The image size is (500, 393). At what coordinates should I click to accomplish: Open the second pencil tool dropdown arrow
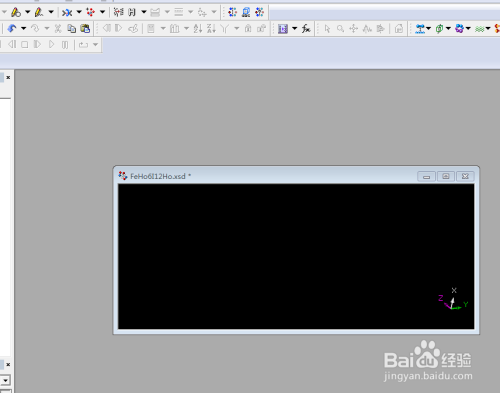[51, 12]
